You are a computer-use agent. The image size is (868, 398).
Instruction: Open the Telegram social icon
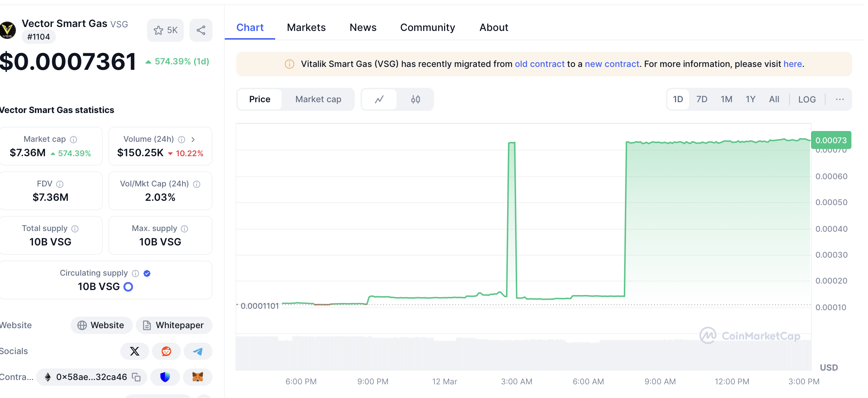(x=198, y=351)
